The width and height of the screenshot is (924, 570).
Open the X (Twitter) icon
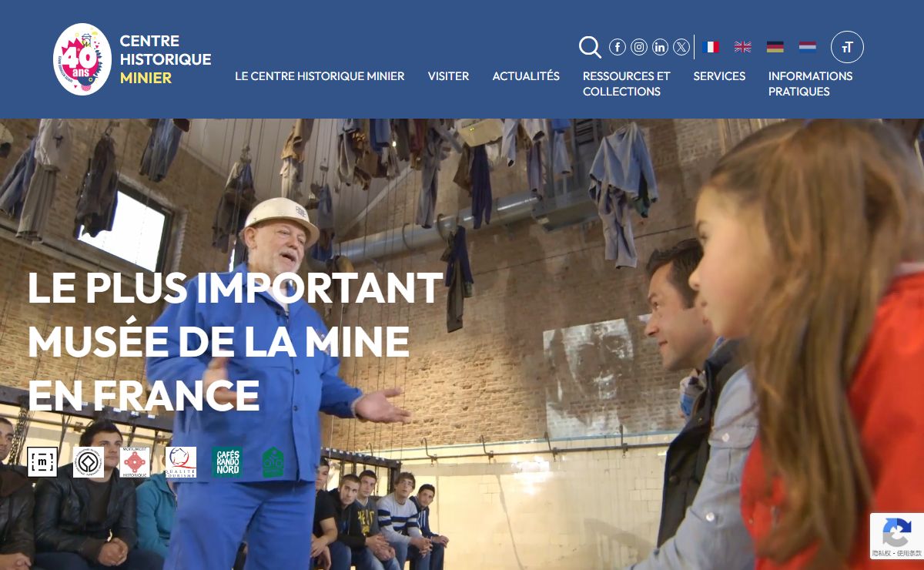tap(681, 47)
